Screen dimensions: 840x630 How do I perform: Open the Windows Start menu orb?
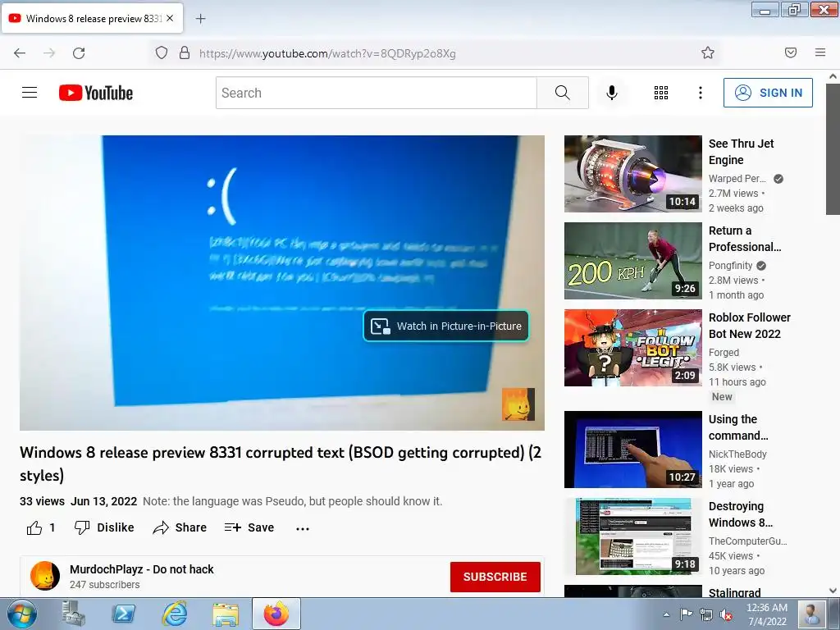(x=21, y=614)
